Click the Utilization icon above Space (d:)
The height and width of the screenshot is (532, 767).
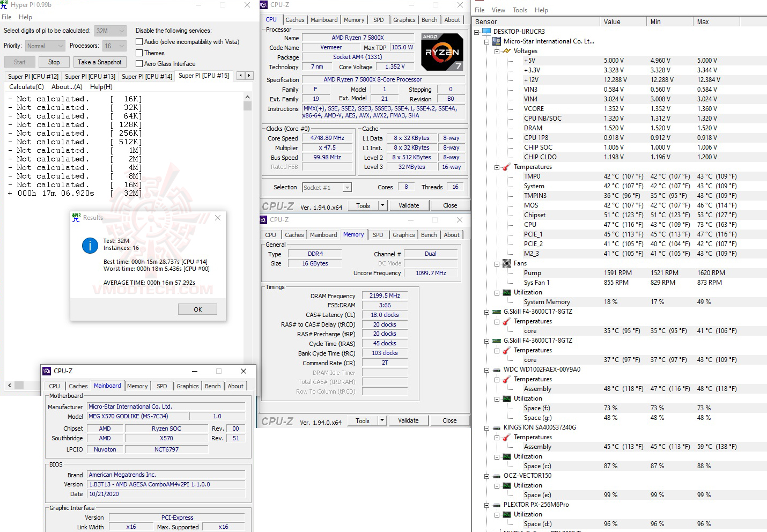pyautogui.click(x=507, y=514)
